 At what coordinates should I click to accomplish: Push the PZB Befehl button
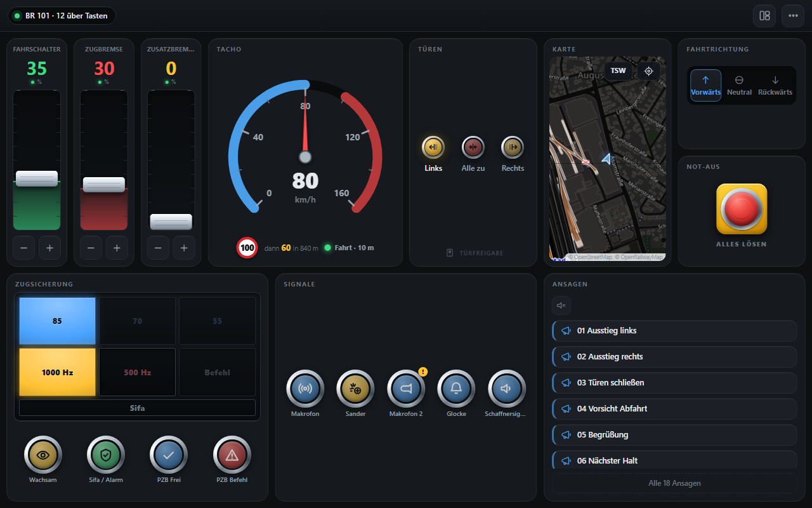[x=232, y=455]
